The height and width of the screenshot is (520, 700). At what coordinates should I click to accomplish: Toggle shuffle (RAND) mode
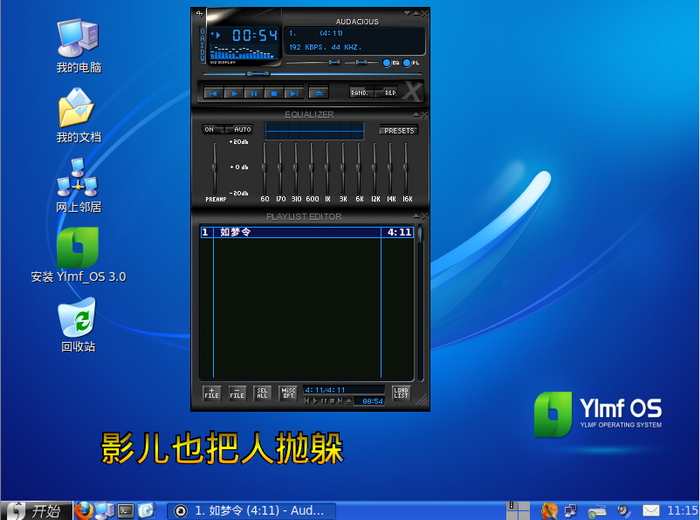pyautogui.click(x=360, y=93)
